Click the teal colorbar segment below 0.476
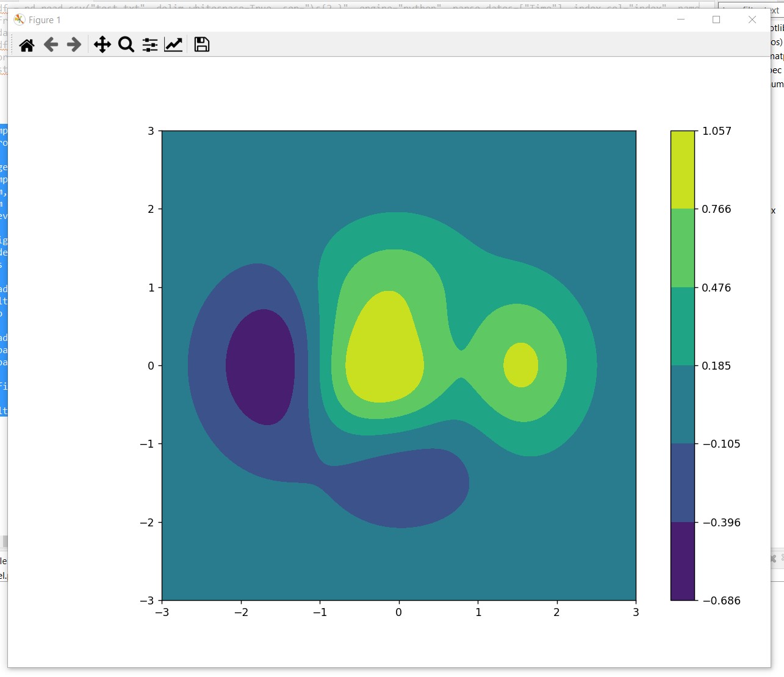Screen dimensions: 784x677 pyautogui.click(x=683, y=326)
